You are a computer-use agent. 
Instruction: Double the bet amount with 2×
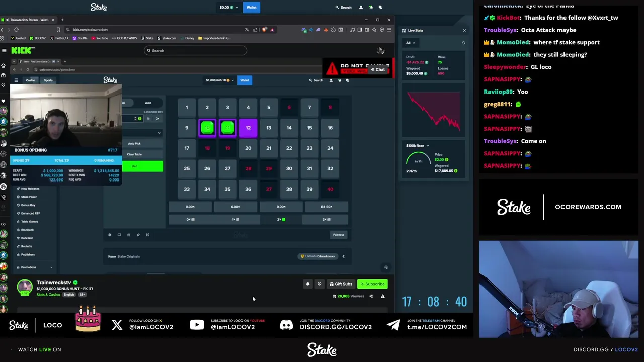(157, 119)
